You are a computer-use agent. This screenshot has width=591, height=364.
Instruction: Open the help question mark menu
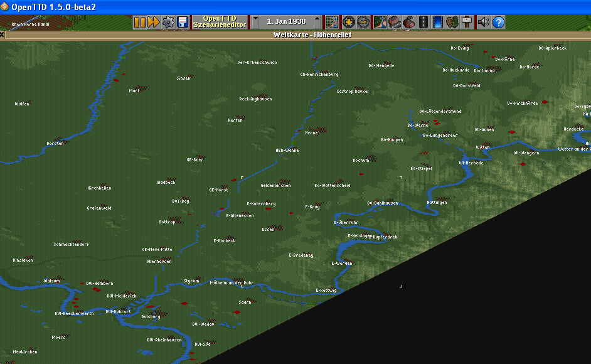click(x=498, y=23)
